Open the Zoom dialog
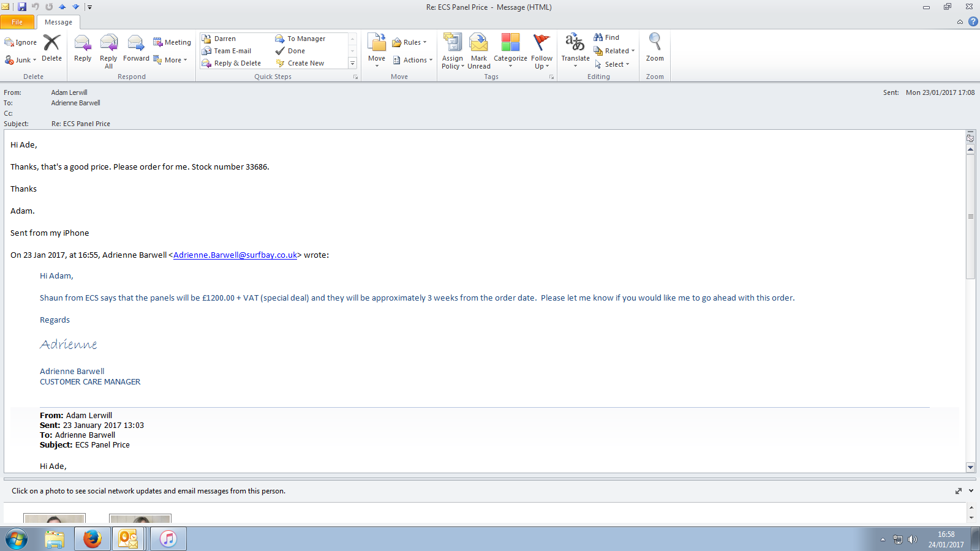 point(655,48)
